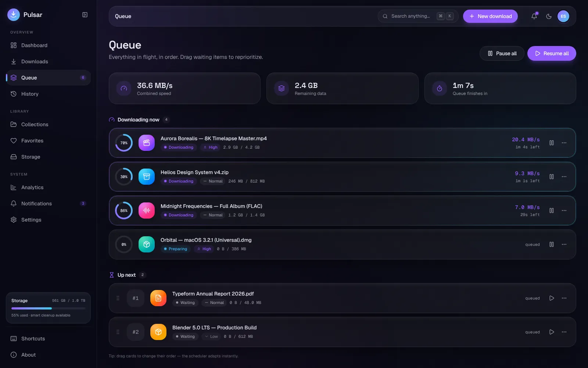Image resolution: width=588 pixels, height=368 pixels.
Task: Open more options for Midnight Frequencies
Action: [x=564, y=210]
